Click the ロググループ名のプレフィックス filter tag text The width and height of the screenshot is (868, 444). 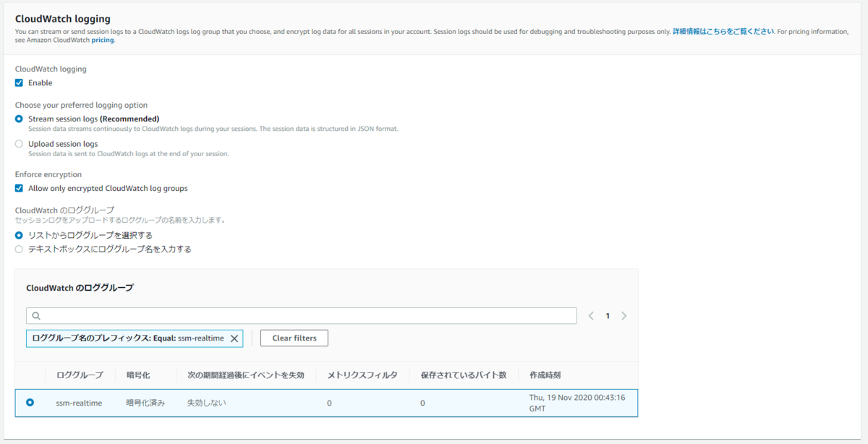pyautogui.click(x=127, y=338)
